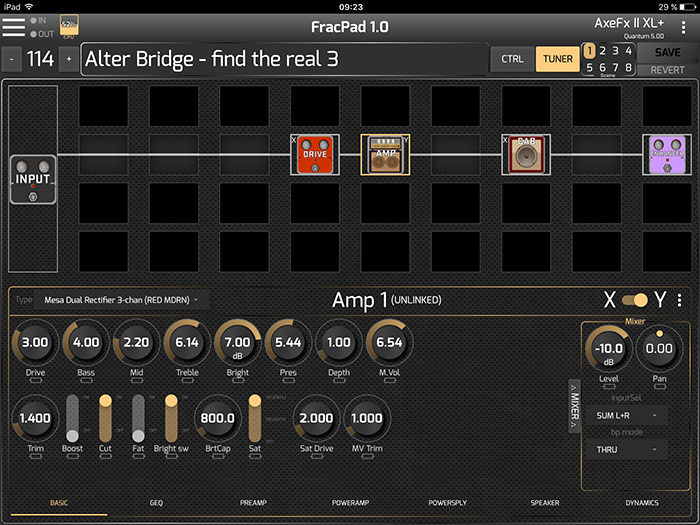Tap the CPU usage indicator icon
Image resolution: width=700 pixels, height=525 pixels.
pos(69,25)
